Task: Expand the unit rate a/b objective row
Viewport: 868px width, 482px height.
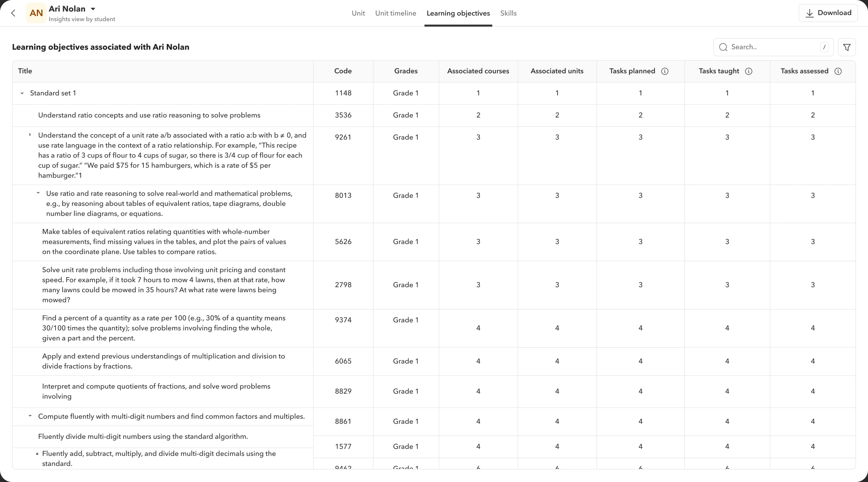Action: (x=30, y=135)
